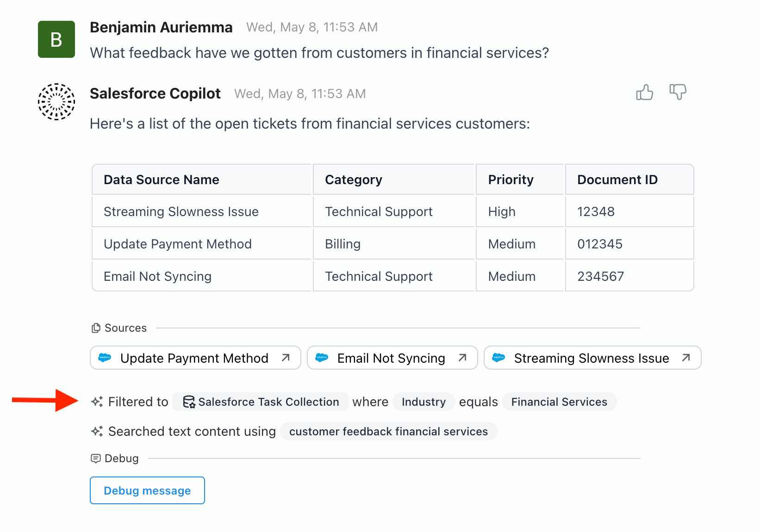This screenshot has height=532, width=760.
Task: Open the Update Payment Method source
Action: point(194,358)
